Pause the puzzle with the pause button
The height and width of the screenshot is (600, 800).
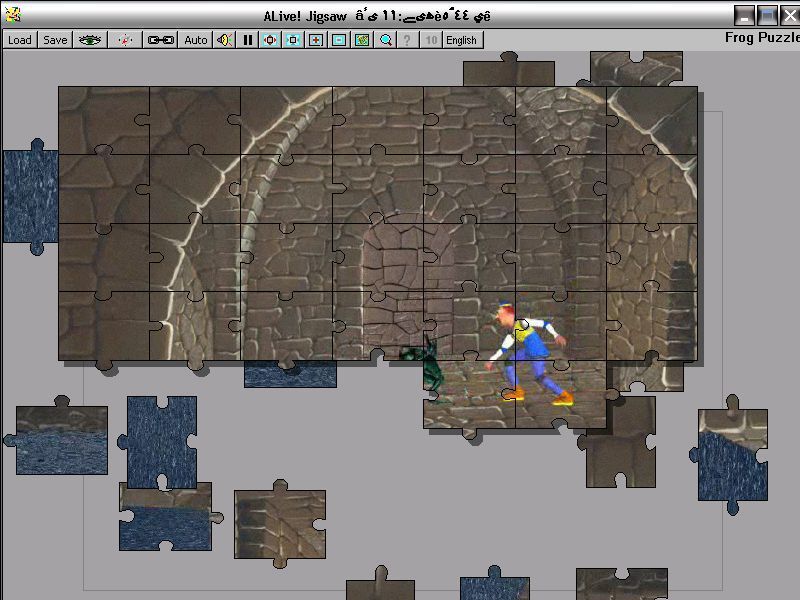pos(248,40)
